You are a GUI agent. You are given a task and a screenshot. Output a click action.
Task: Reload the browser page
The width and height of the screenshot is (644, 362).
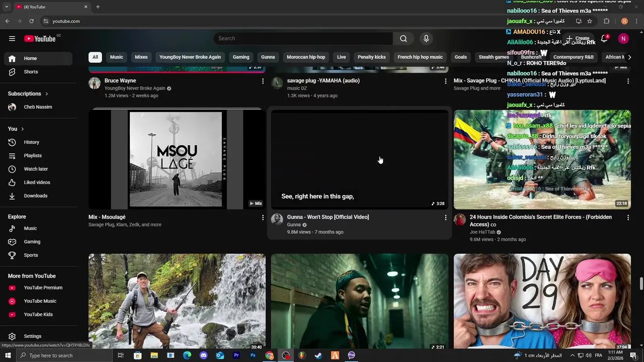point(31,21)
